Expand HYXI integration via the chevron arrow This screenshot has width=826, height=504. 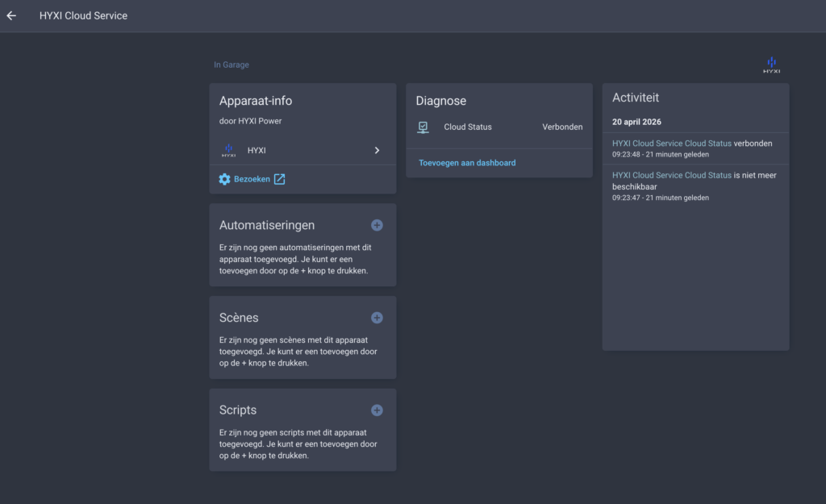click(x=377, y=150)
